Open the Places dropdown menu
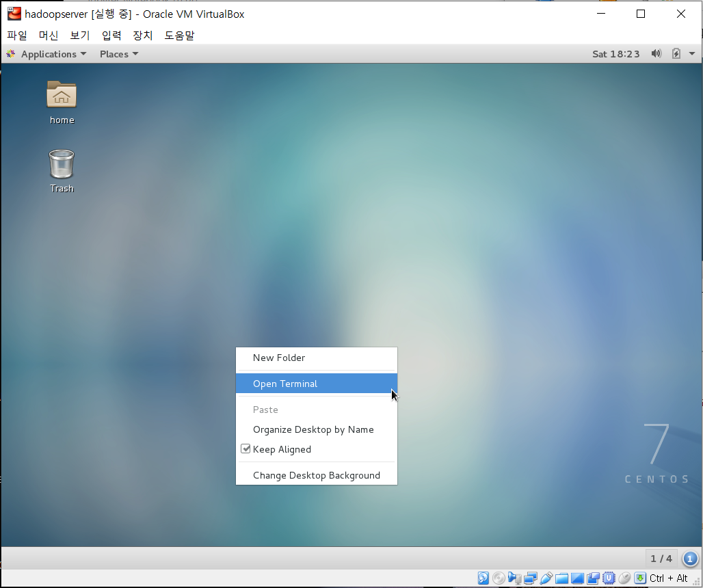Viewport: 703px width, 588px height. [x=119, y=54]
